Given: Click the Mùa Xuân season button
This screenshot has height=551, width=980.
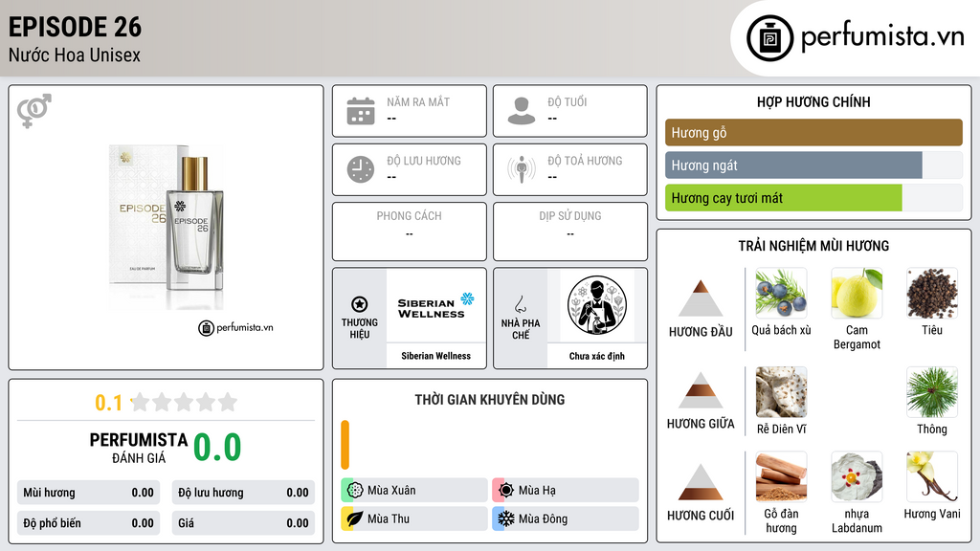Looking at the screenshot, I should pyautogui.click(x=414, y=491).
